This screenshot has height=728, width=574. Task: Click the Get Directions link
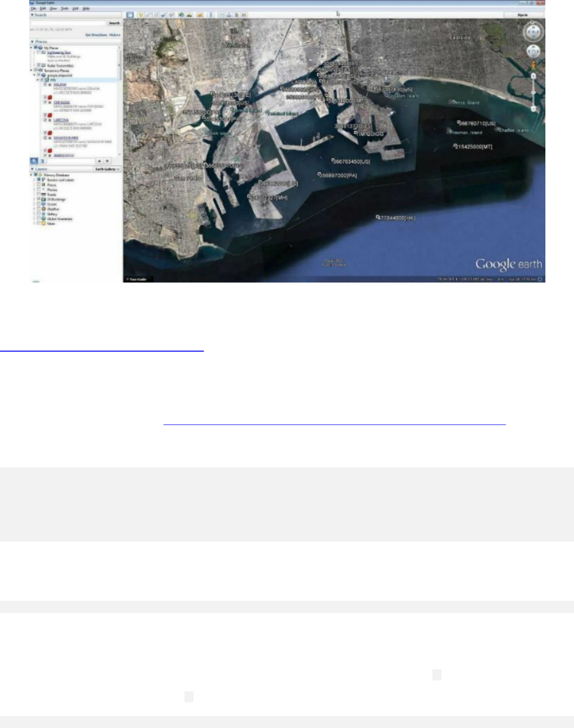(96, 35)
